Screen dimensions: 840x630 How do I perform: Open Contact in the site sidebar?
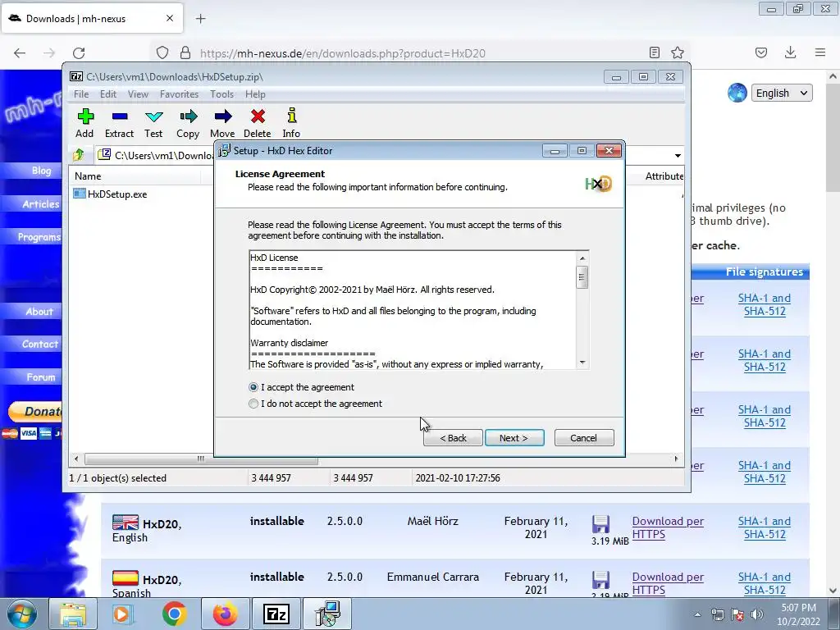[x=40, y=345]
